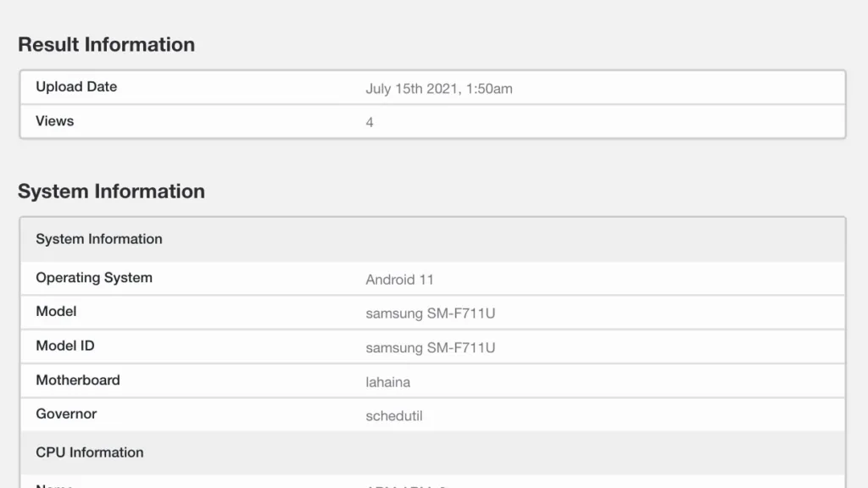Select the lahaina motherboard value

pyautogui.click(x=387, y=382)
